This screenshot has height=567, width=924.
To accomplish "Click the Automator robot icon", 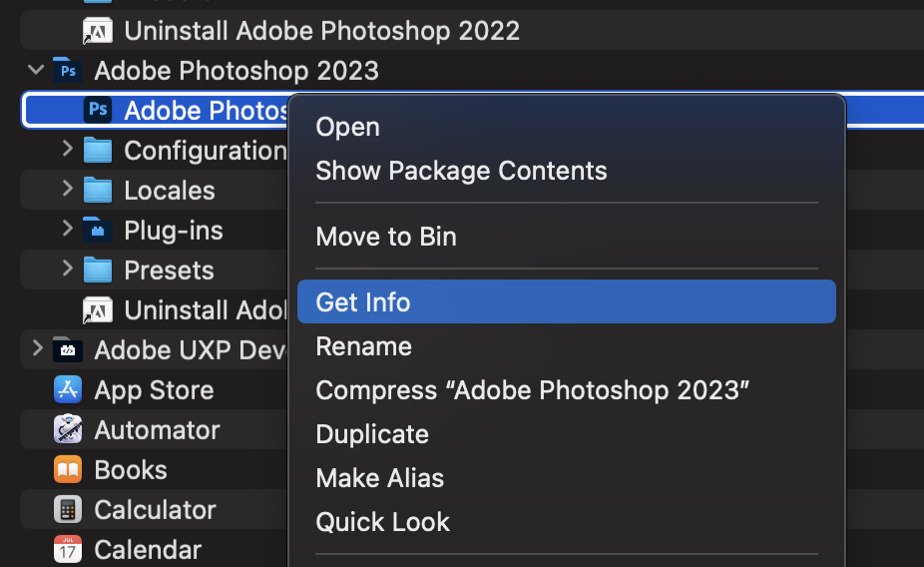I will (68, 429).
